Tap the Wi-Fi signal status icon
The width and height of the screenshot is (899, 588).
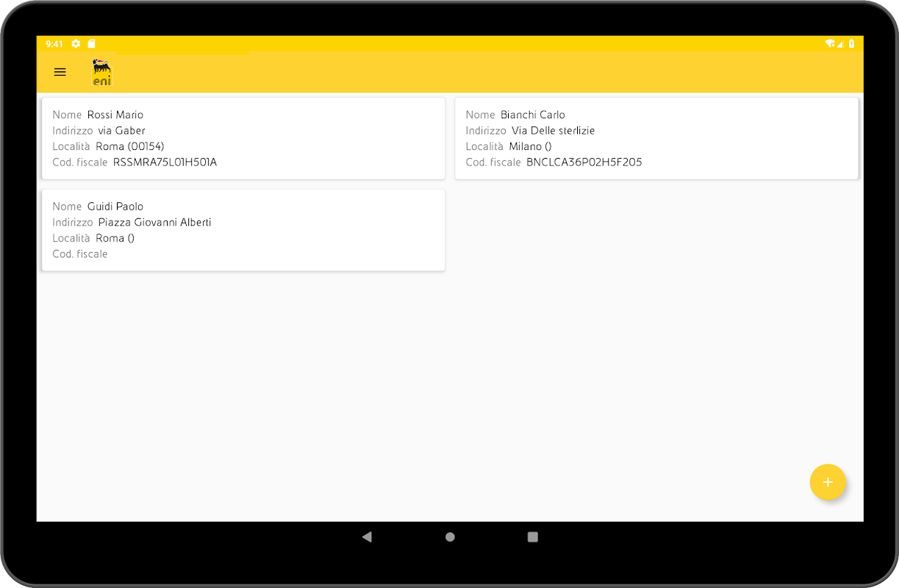point(830,44)
